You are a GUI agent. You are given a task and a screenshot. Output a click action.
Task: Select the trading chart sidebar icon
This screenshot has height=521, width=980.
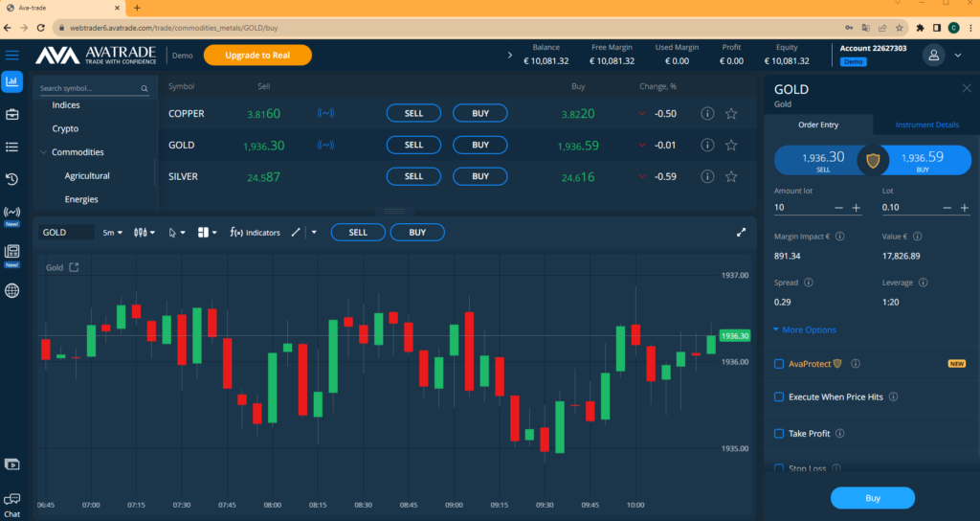point(11,81)
